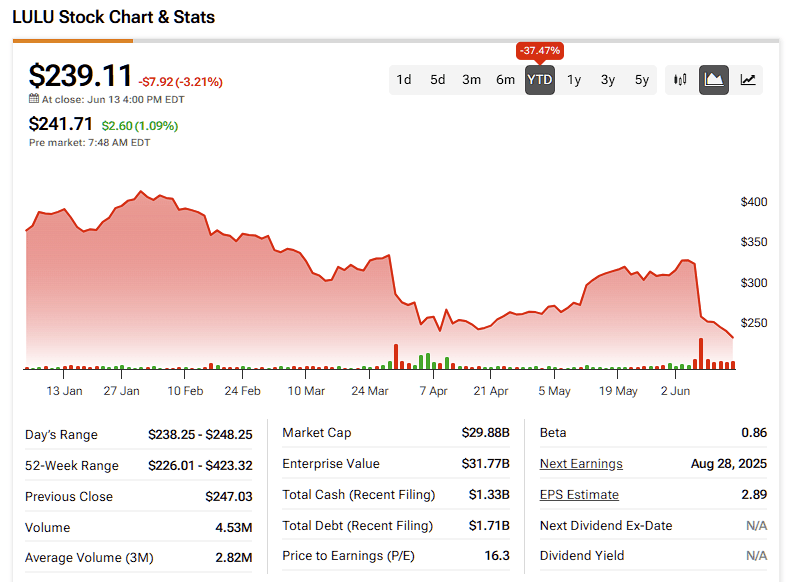
Task: Select the YTD time range
Action: click(x=540, y=80)
